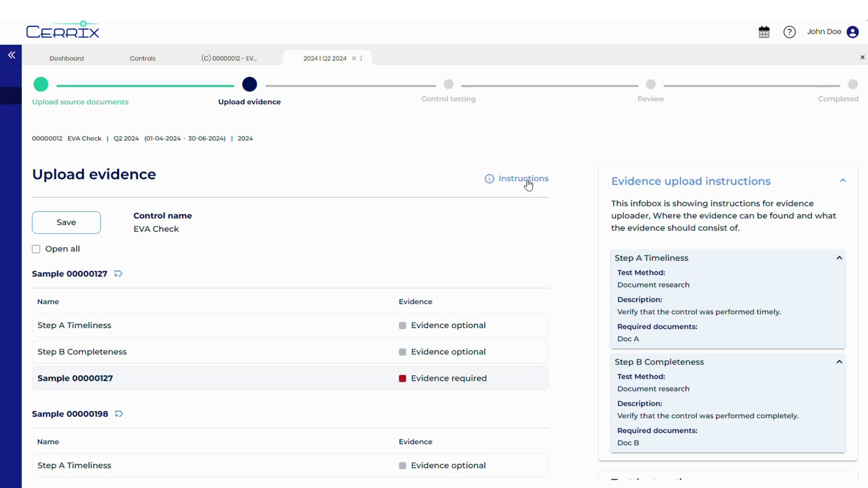The height and width of the screenshot is (488, 868).
Task: Click the help question mark icon
Action: (x=789, y=32)
